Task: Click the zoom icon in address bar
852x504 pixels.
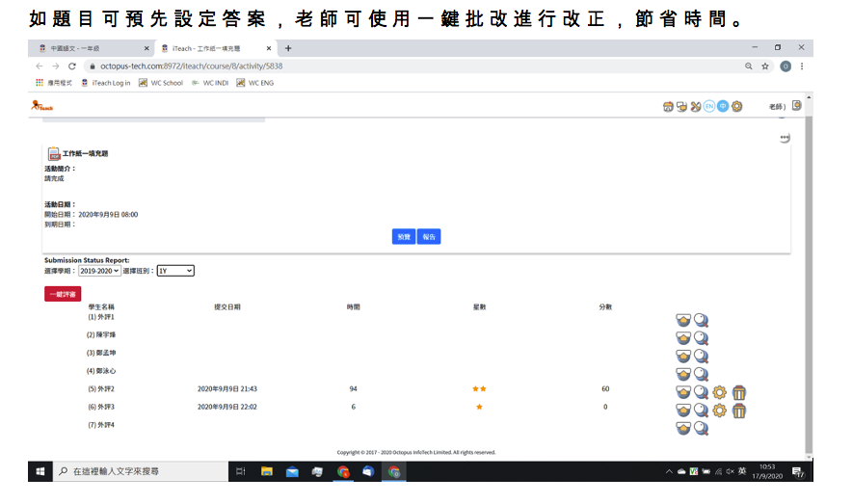Action: click(x=749, y=66)
